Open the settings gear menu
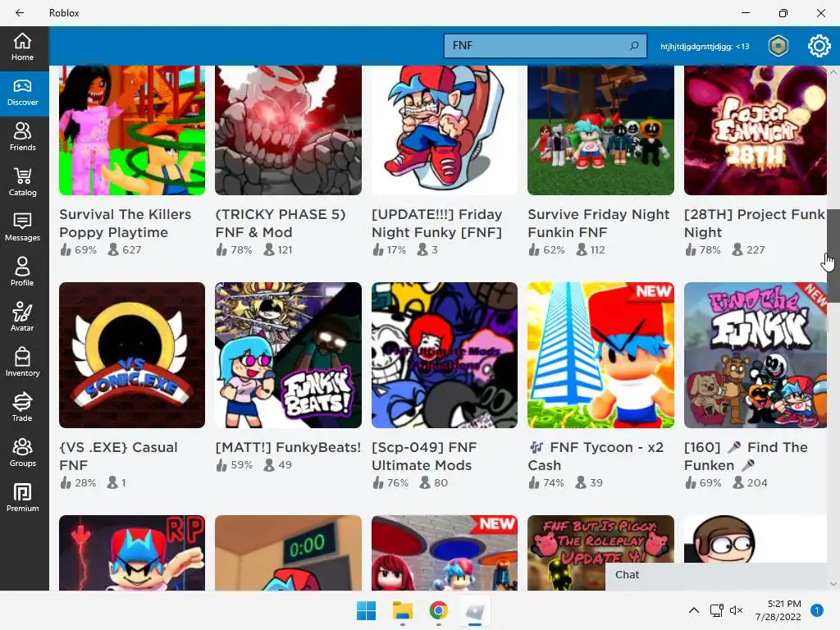Image resolution: width=840 pixels, height=630 pixels. 819,46
